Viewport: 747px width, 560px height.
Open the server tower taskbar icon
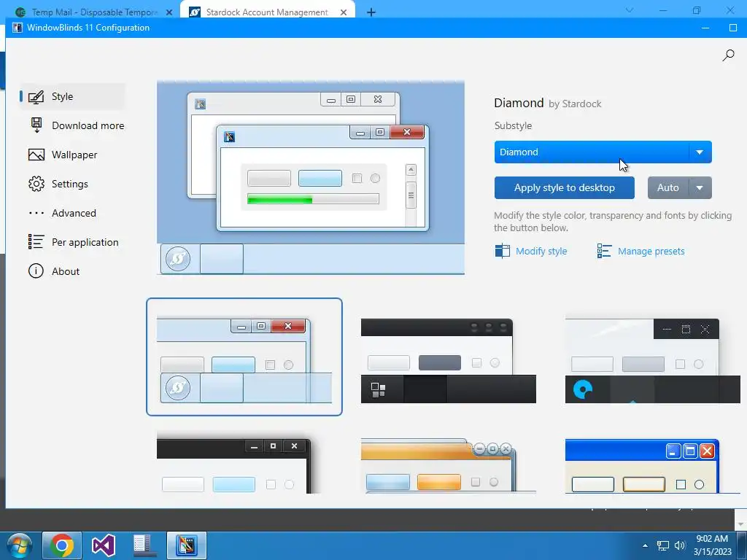tap(144, 545)
